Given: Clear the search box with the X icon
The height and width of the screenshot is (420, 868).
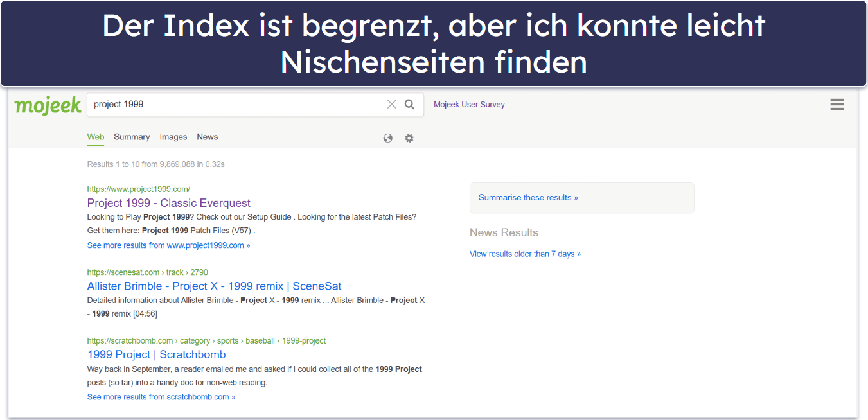Looking at the screenshot, I should (x=391, y=105).
